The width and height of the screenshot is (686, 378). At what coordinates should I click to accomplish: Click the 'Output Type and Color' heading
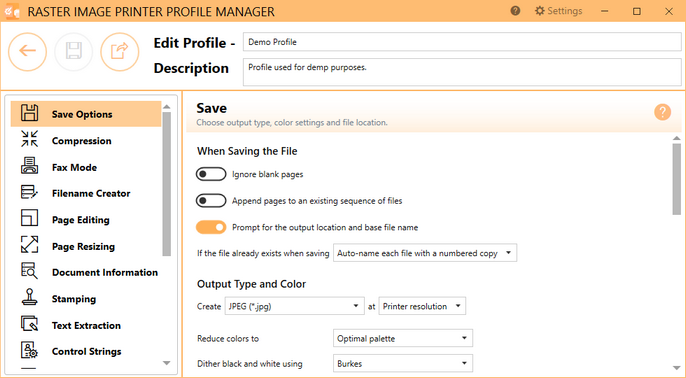coord(251,284)
